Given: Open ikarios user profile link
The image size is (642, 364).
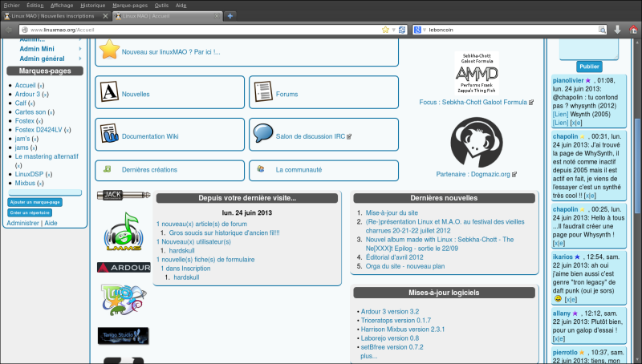Looking at the screenshot, I should tap(563, 257).
